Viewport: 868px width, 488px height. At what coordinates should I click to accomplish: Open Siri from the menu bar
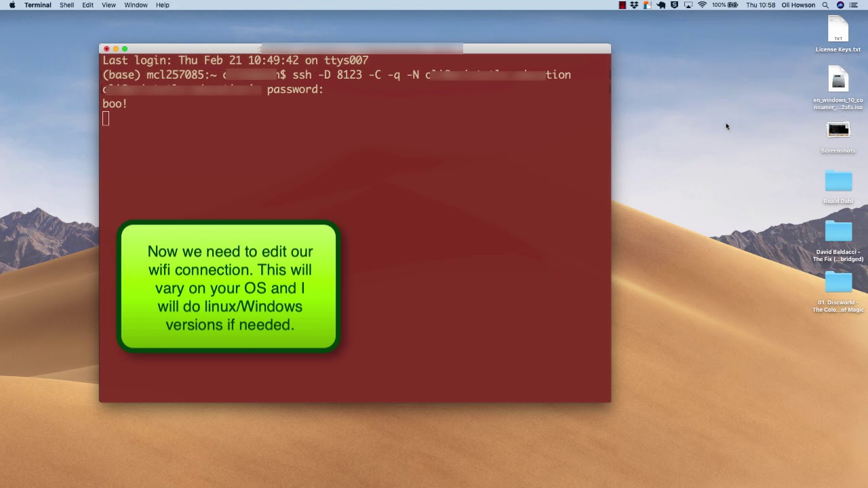pos(840,5)
